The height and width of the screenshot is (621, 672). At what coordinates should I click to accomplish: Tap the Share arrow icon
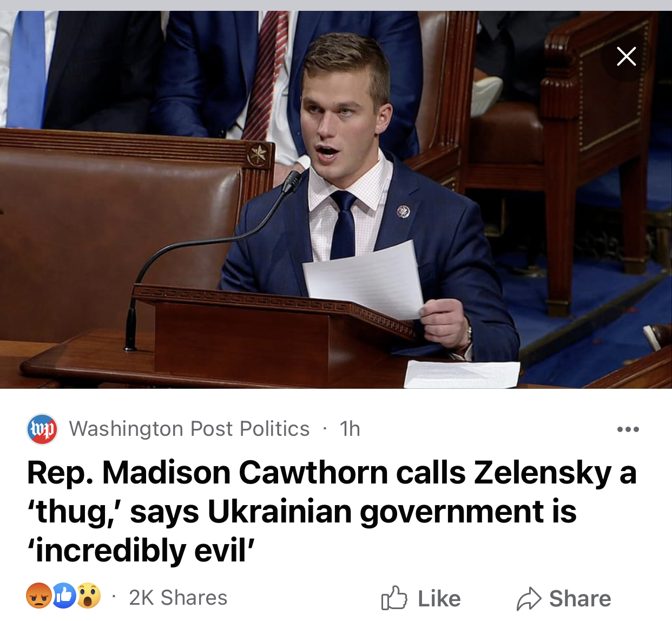(x=529, y=598)
